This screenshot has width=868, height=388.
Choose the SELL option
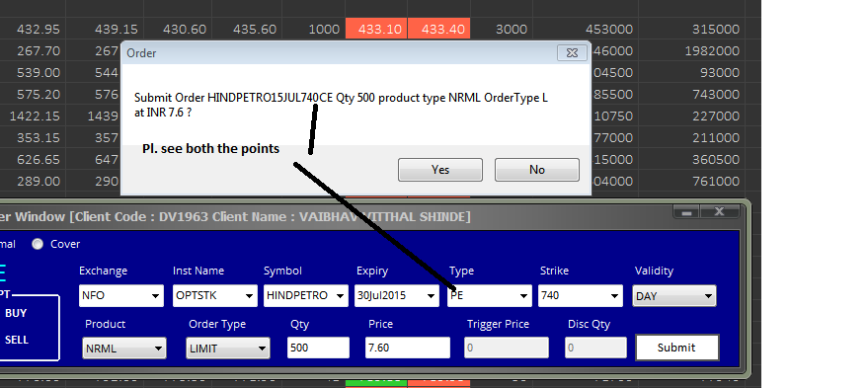click(17, 340)
